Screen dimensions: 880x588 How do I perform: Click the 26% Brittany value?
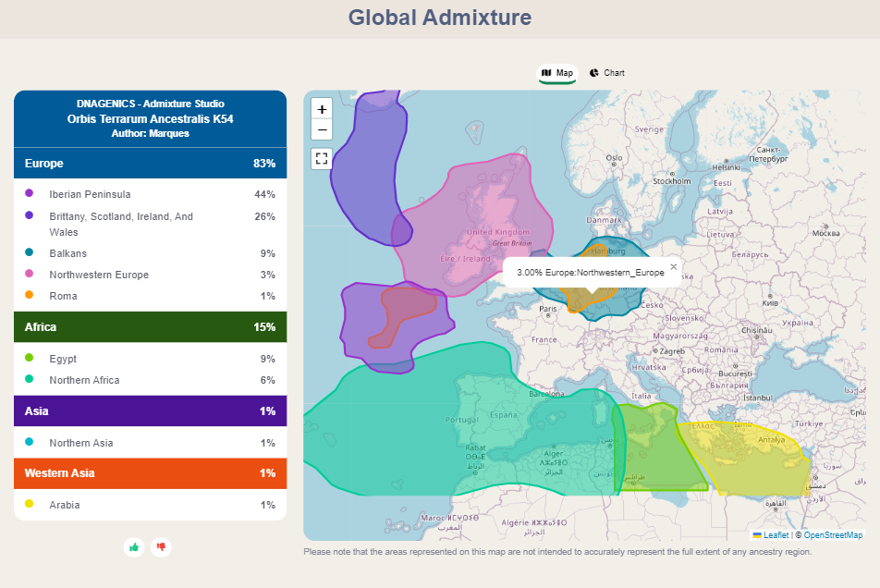click(265, 216)
